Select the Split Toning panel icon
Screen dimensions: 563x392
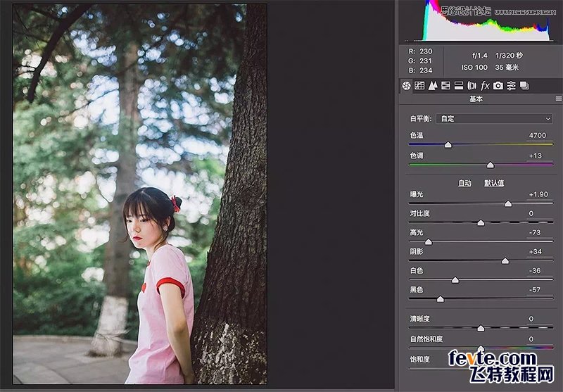pyautogui.click(x=459, y=85)
